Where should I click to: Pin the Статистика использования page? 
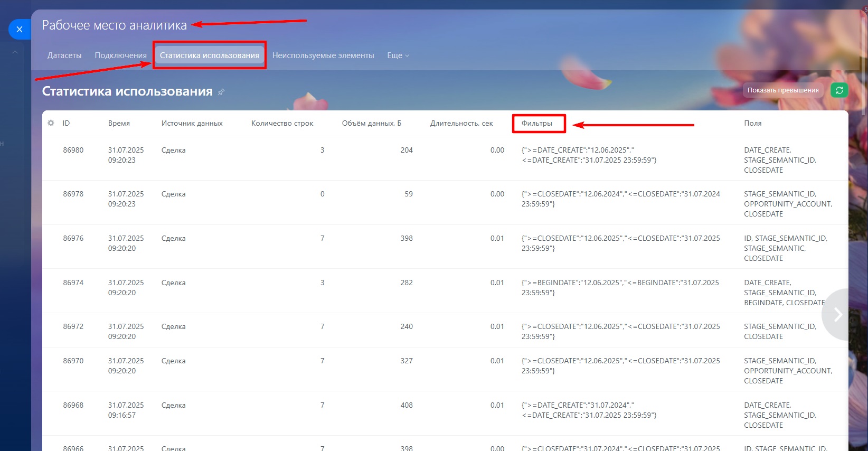221,92
